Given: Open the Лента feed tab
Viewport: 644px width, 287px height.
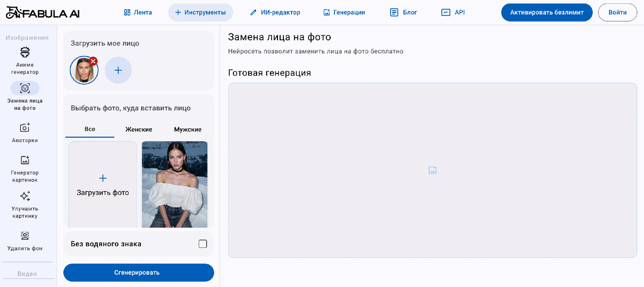Looking at the screenshot, I should [x=138, y=12].
